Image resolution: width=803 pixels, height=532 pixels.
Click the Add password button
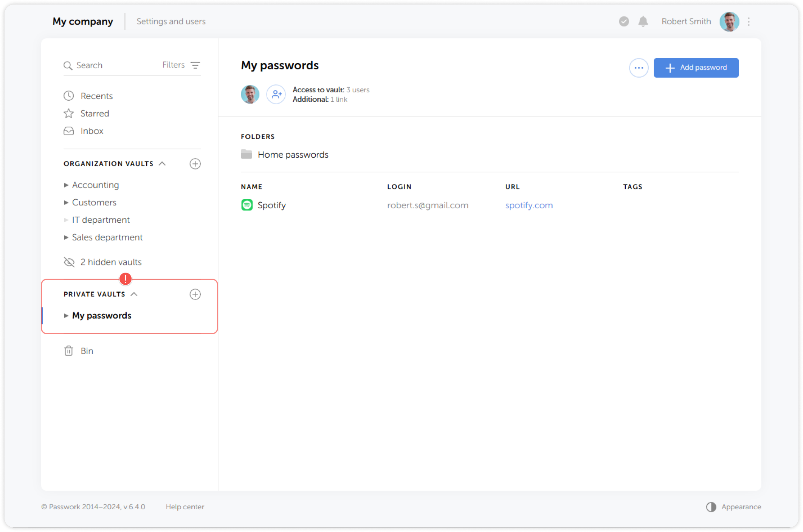pos(696,68)
